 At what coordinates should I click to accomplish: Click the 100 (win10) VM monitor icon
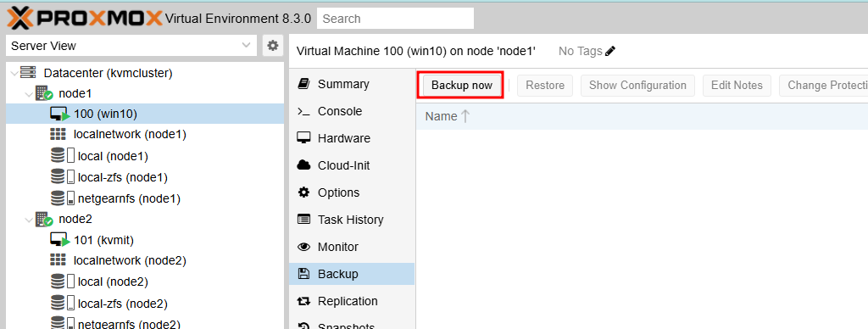tap(60, 114)
